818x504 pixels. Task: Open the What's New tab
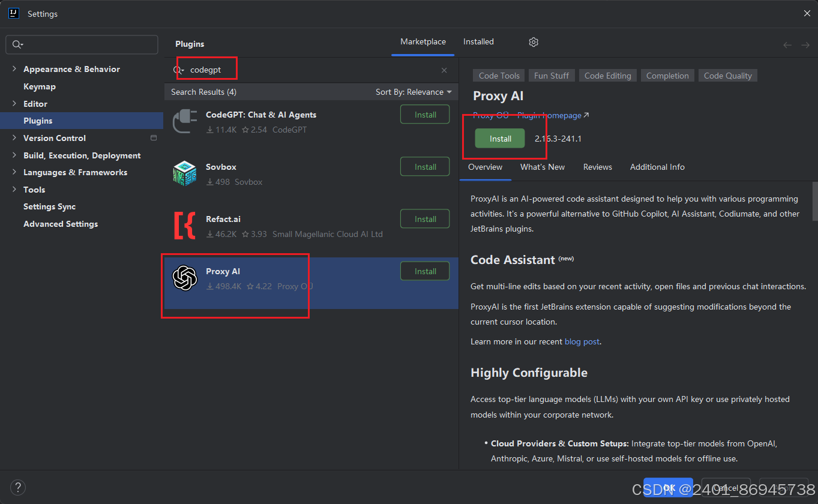pyautogui.click(x=543, y=167)
